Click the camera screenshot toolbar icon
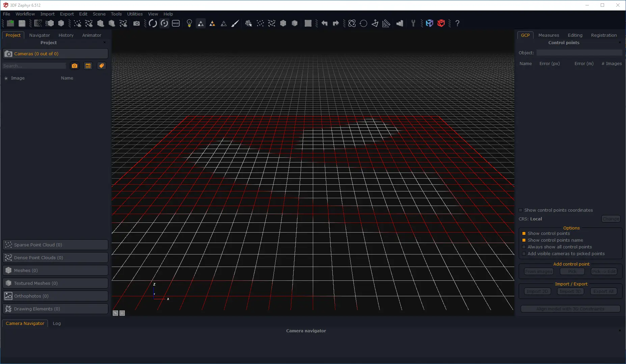 (136, 23)
